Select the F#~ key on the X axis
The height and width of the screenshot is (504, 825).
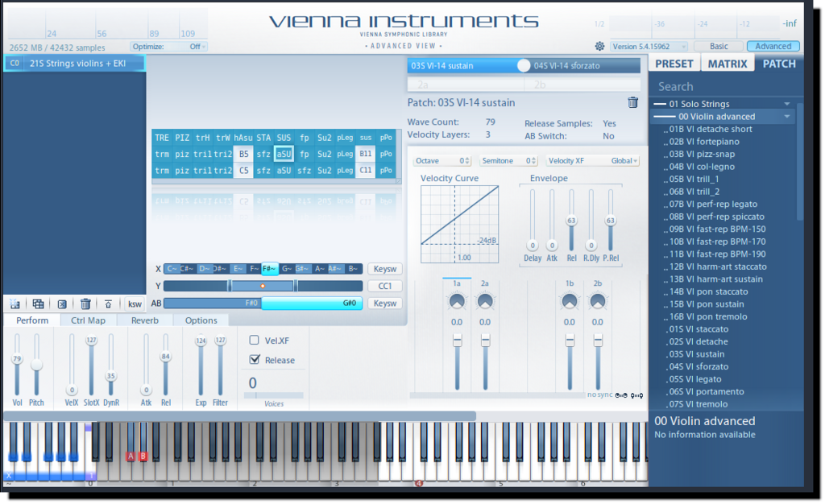click(x=269, y=269)
